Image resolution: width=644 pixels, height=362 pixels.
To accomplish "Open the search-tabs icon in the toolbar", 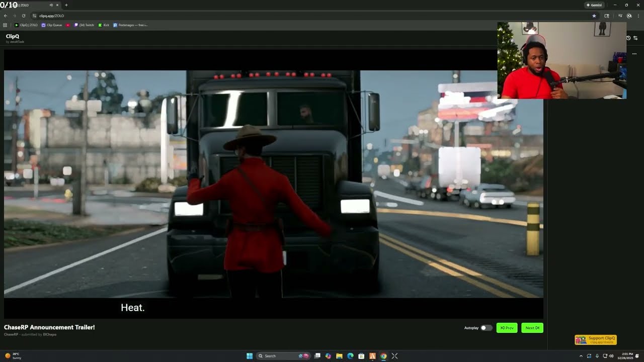I will click(x=607, y=16).
